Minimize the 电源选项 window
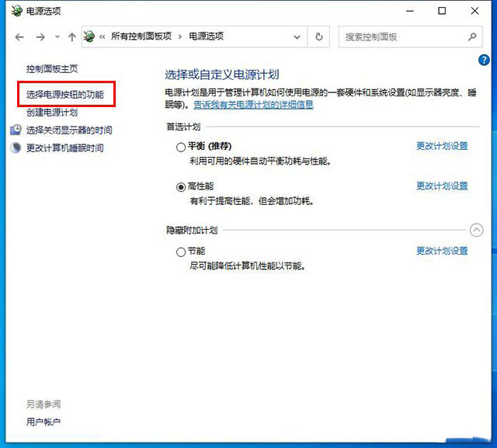The height and width of the screenshot is (448, 497). click(x=410, y=11)
